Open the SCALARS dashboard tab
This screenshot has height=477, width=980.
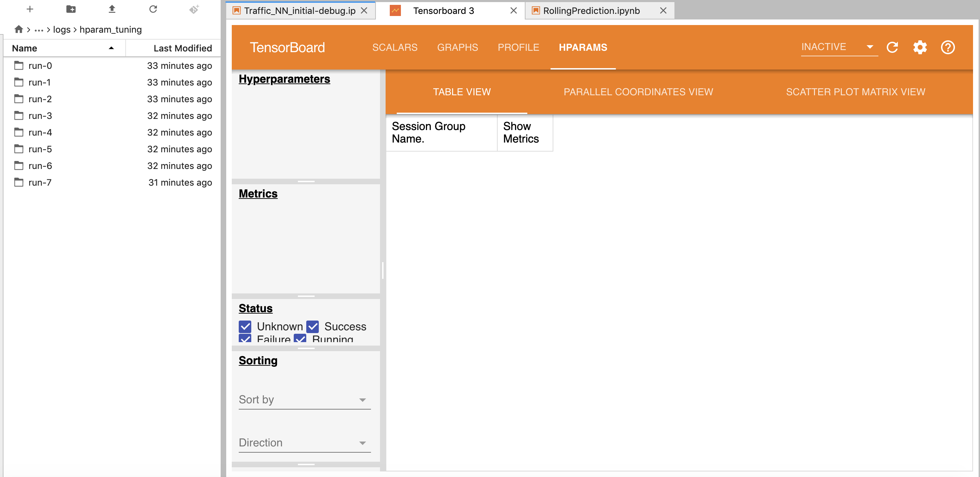[395, 47]
